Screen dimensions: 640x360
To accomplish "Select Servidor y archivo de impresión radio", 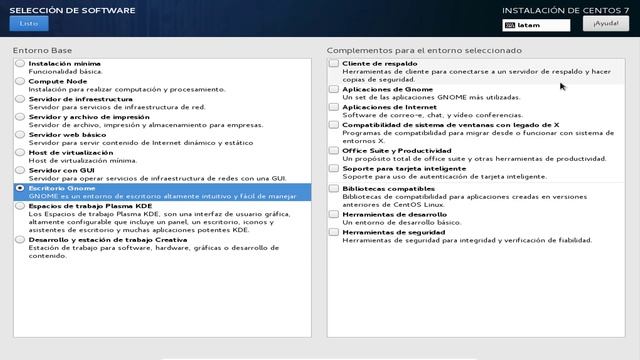I will [x=20, y=117].
